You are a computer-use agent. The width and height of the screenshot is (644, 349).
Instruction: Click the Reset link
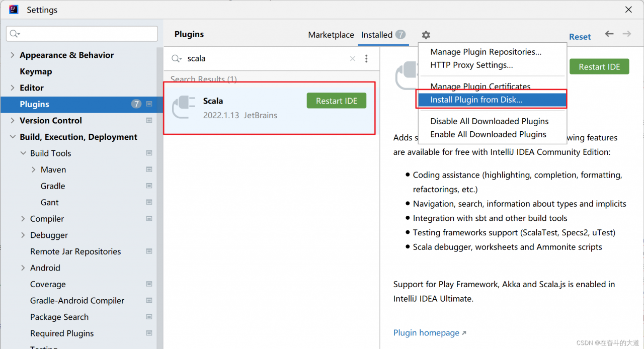pos(580,37)
